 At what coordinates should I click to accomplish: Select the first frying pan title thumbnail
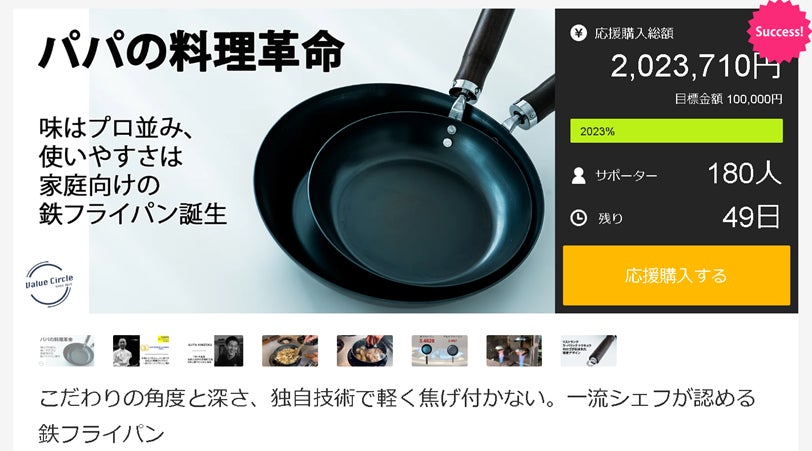(x=67, y=351)
